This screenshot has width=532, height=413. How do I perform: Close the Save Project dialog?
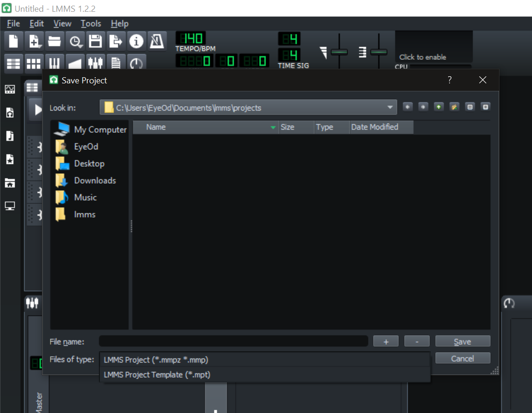pyautogui.click(x=483, y=80)
